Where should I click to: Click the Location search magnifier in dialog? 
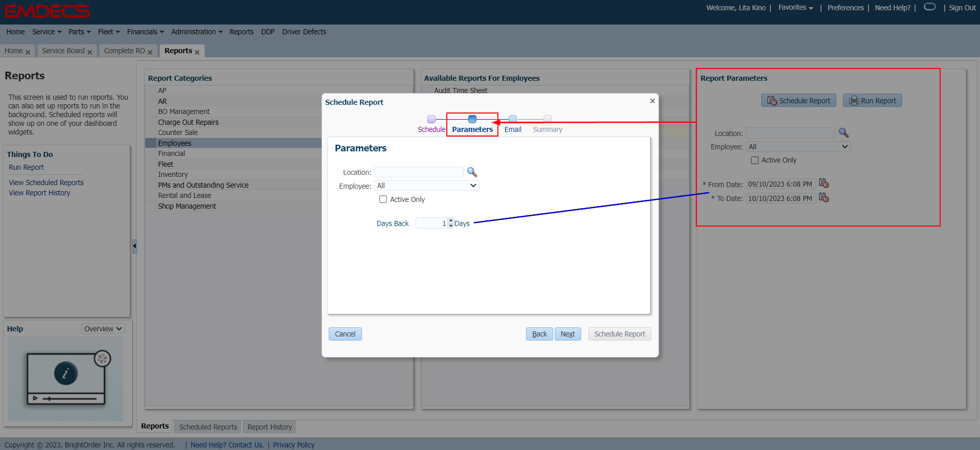pyautogui.click(x=472, y=172)
